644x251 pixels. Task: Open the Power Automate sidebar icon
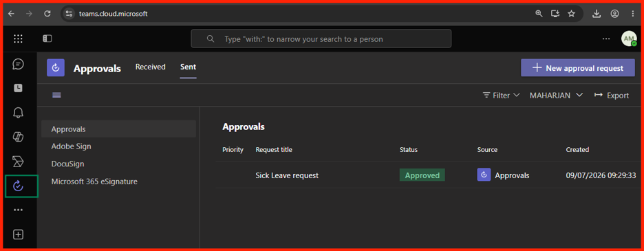[18, 162]
